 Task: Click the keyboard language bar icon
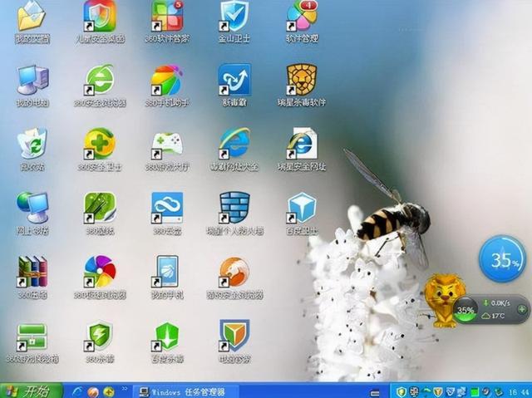pyautogui.click(x=375, y=392)
